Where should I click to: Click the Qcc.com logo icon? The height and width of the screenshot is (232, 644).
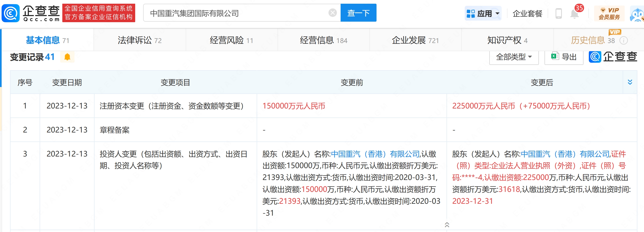click(11, 13)
